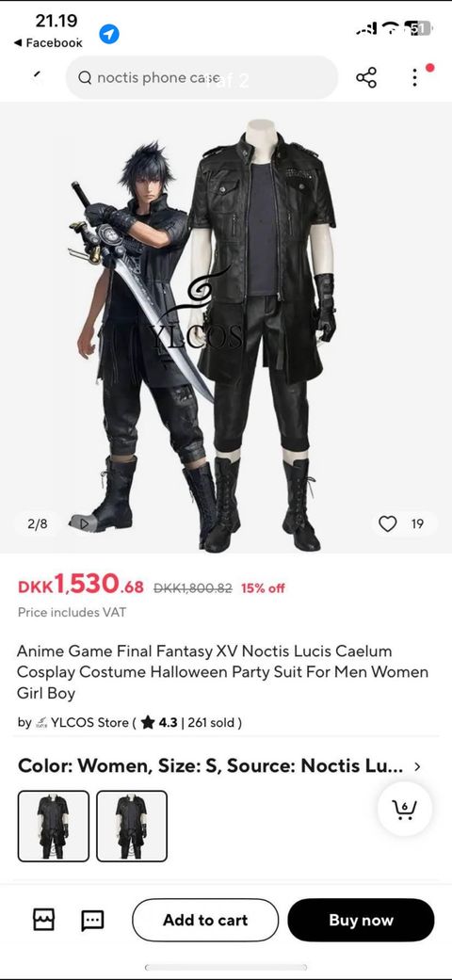The height and width of the screenshot is (980, 452).
Task: Select the first costume variant thumbnail
Action: (53, 826)
